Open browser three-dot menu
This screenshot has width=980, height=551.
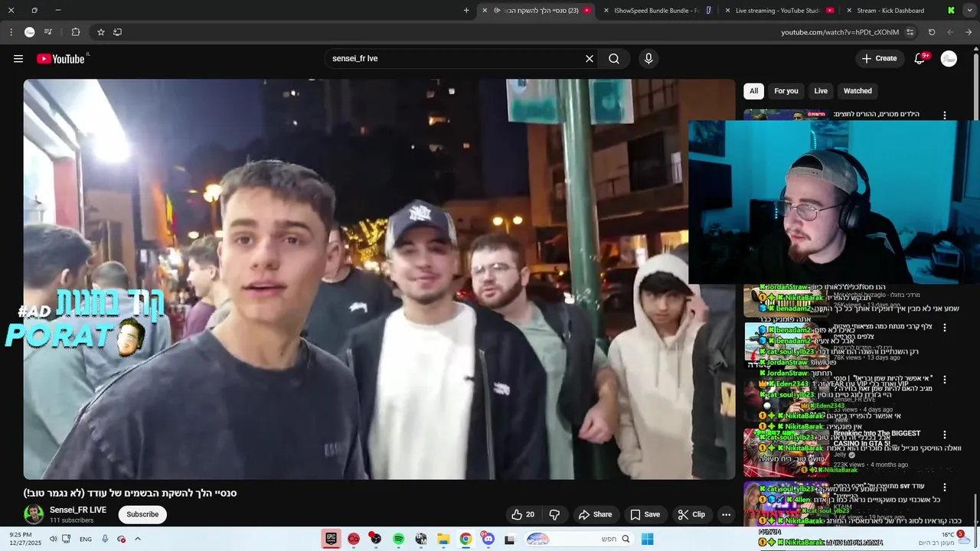(11, 32)
